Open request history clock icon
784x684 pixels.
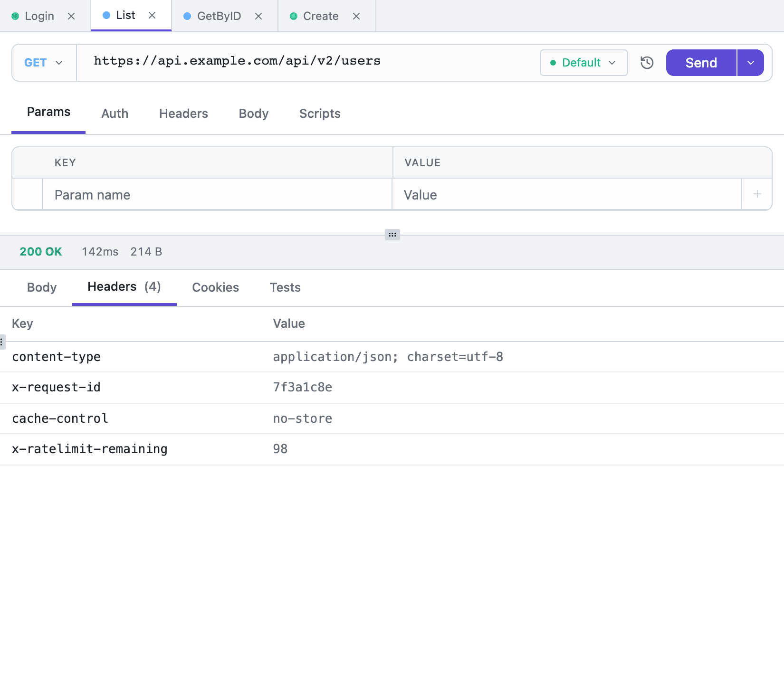point(647,63)
